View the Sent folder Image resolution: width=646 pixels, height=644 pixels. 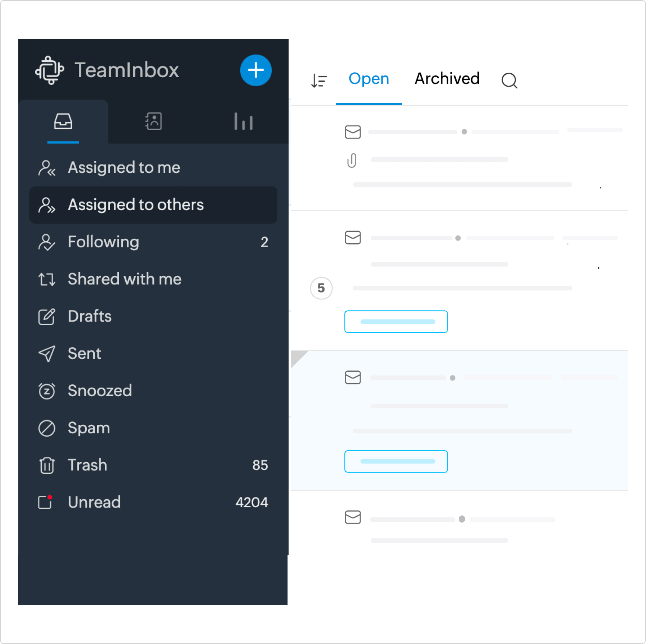pos(84,353)
